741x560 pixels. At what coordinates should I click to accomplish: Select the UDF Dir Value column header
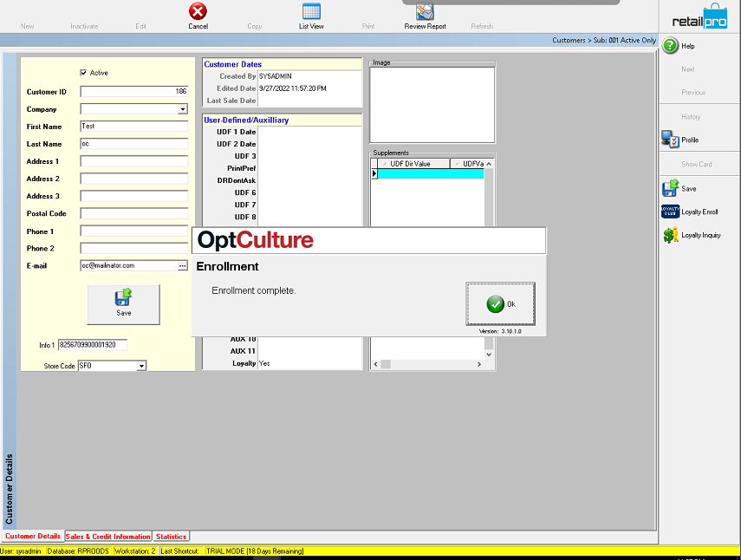coord(413,164)
